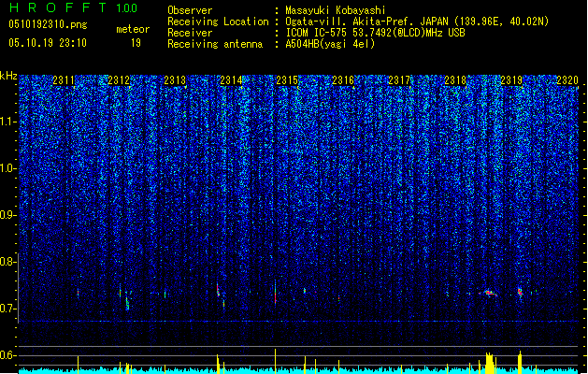Click the 2312 time marker
This screenshot has width=588, height=374.
click(119, 80)
